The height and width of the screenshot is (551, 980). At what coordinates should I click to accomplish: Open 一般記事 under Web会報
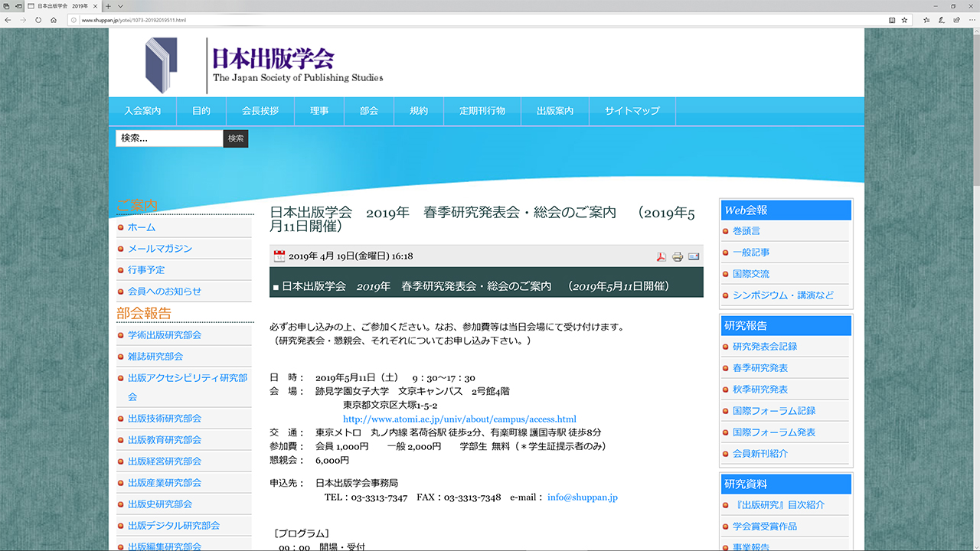[x=751, y=253]
